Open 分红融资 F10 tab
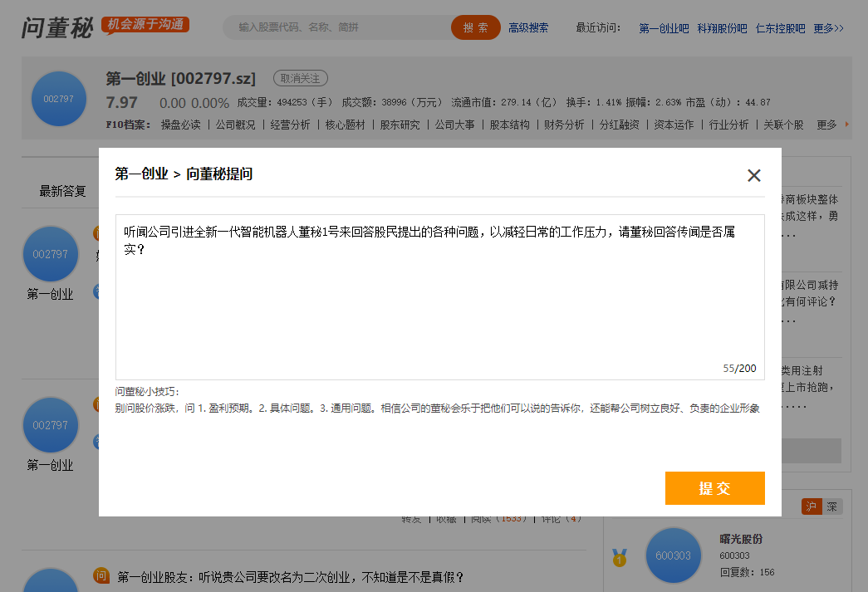 point(619,125)
